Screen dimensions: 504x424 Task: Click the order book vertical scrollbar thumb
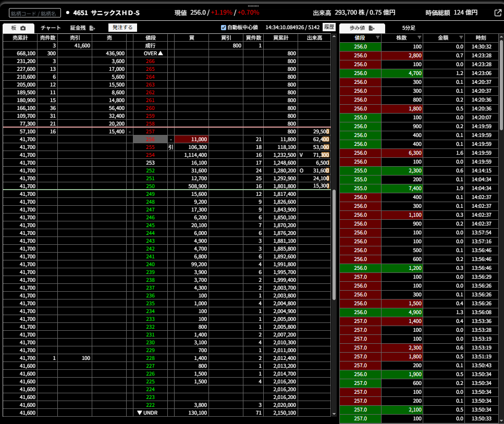coord(334,244)
